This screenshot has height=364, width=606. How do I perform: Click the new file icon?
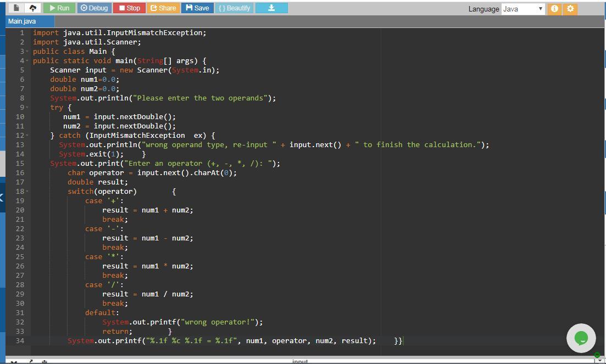click(x=16, y=8)
